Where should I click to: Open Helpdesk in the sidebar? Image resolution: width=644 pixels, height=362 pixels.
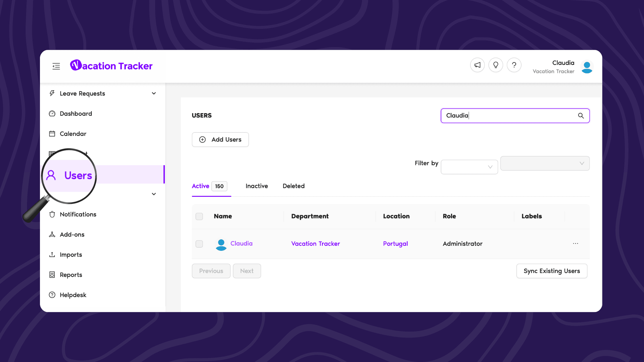pyautogui.click(x=73, y=295)
